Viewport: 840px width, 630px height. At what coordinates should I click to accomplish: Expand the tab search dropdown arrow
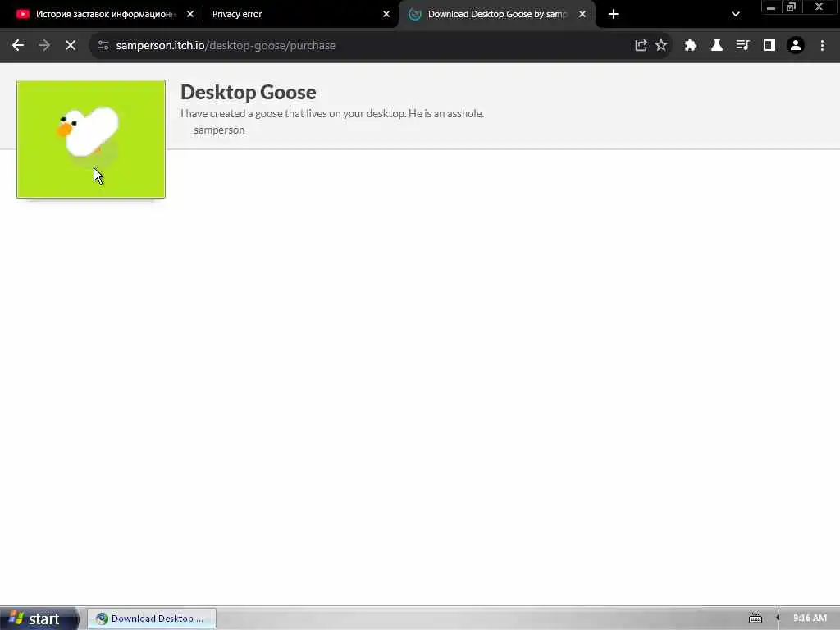pyautogui.click(x=736, y=14)
